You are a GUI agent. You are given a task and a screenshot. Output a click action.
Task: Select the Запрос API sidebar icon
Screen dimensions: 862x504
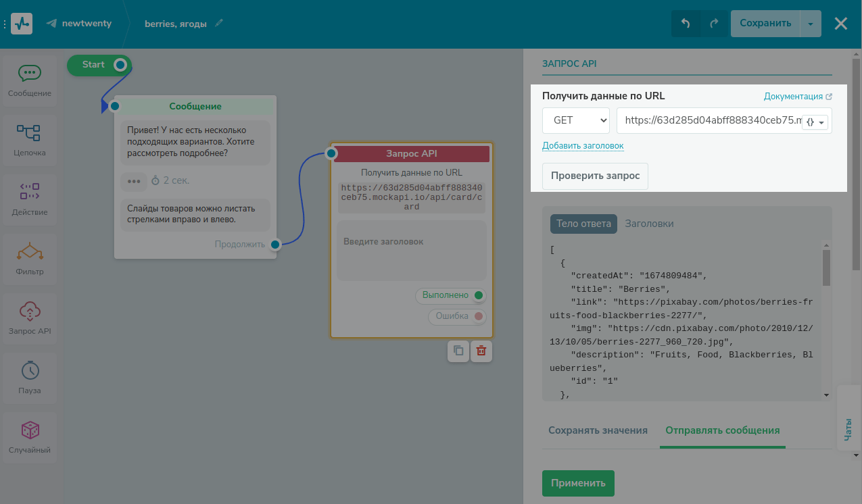tap(29, 311)
